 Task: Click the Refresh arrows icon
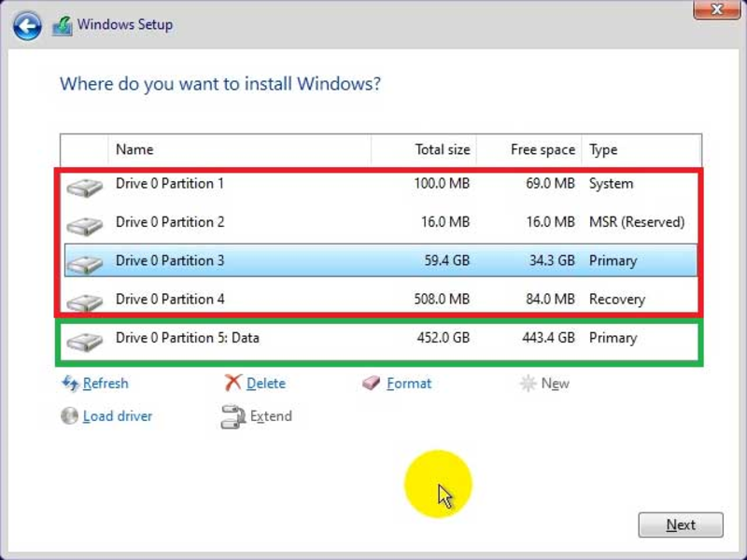tap(70, 384)
